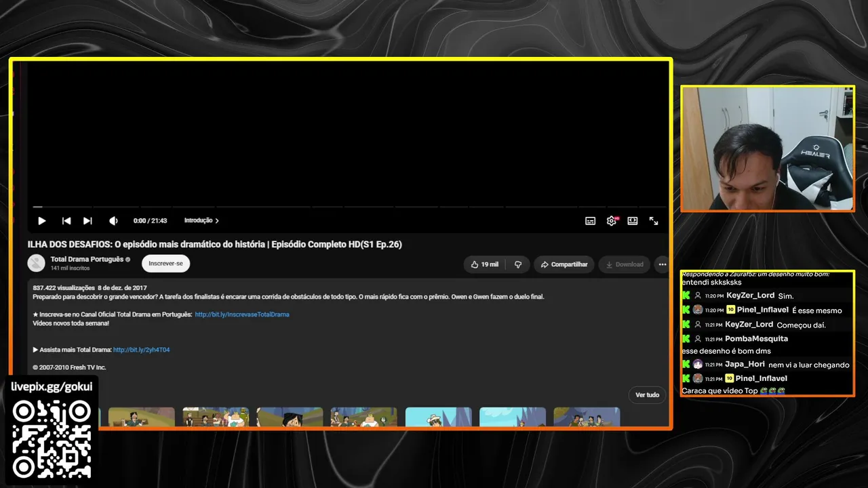Click the Ver tudo button

pyautogui.click(x=648, y=394)
